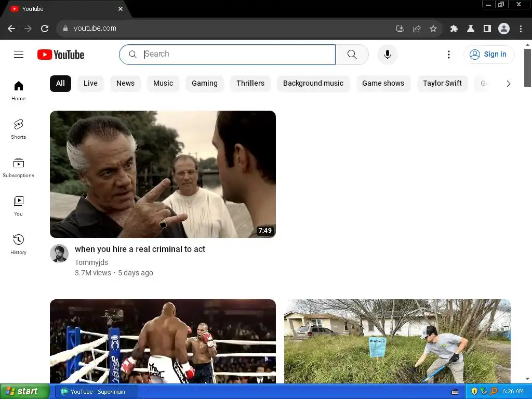Click the 3.7M views text
The image size is (532, 399).
(x=92, y=273)
